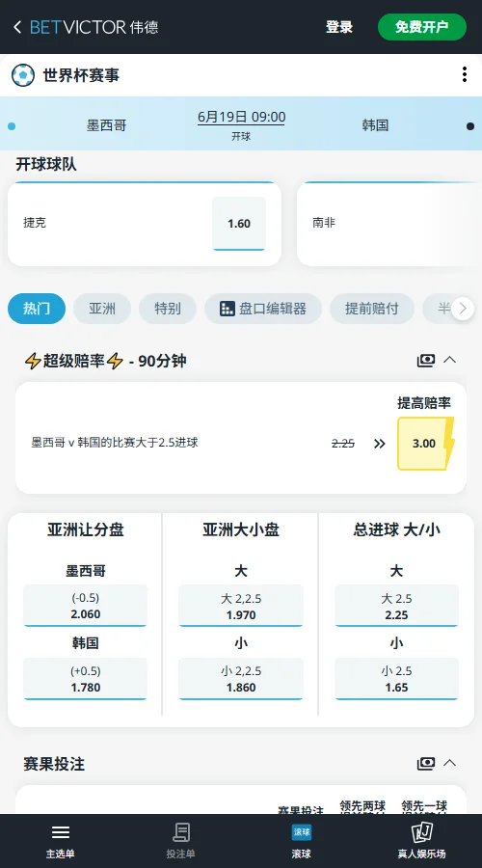Open the BetVictor logo home link

click(94, 27)
